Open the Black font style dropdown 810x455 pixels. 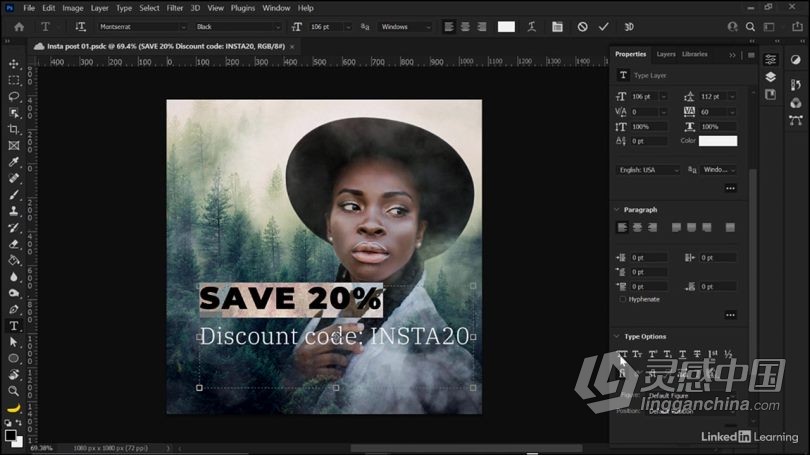click(x=238, y=27)
